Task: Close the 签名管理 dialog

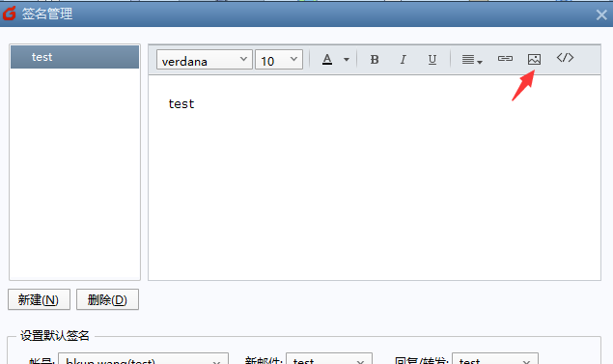Action: click(x=601, y=14)
